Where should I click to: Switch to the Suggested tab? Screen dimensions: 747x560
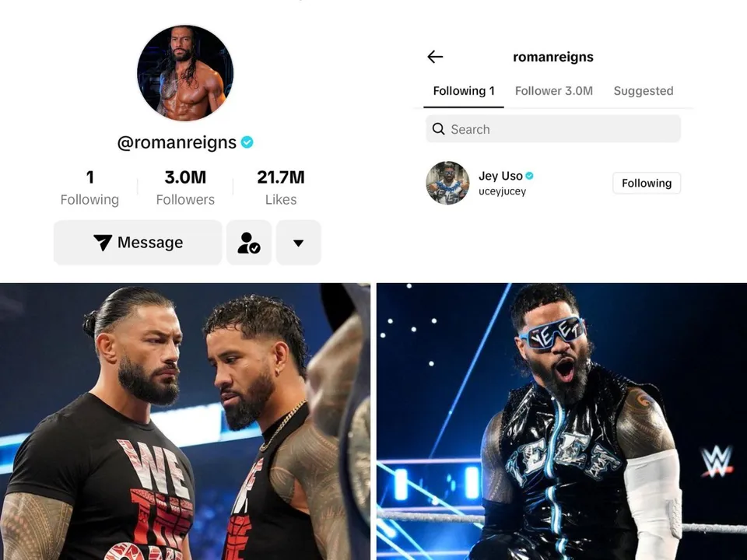click(644, 91)
